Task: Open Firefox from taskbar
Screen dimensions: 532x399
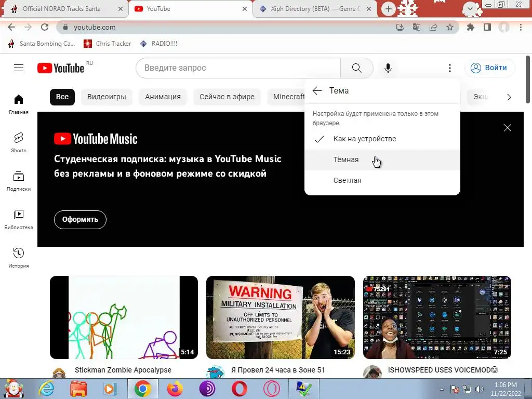Action: point(175,389)
